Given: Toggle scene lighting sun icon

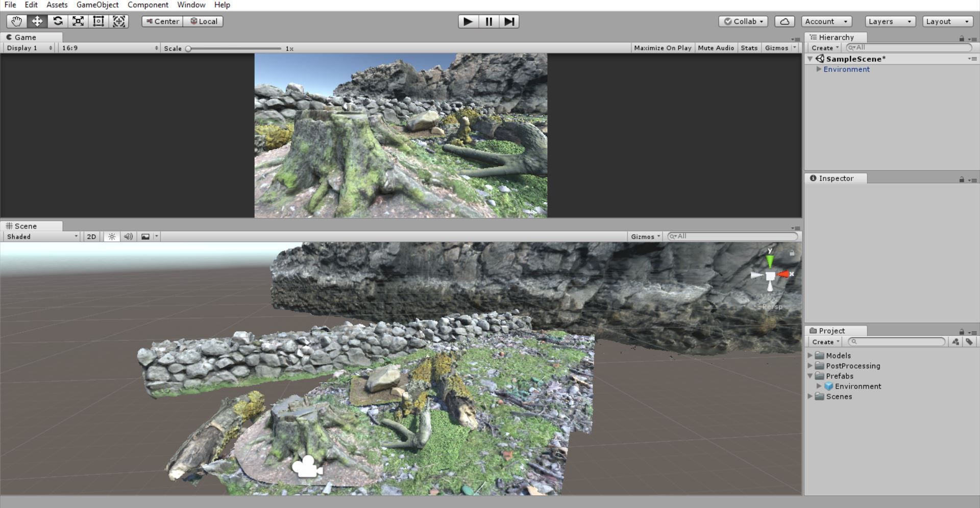Looking at the screenshot, I should 112,237.
